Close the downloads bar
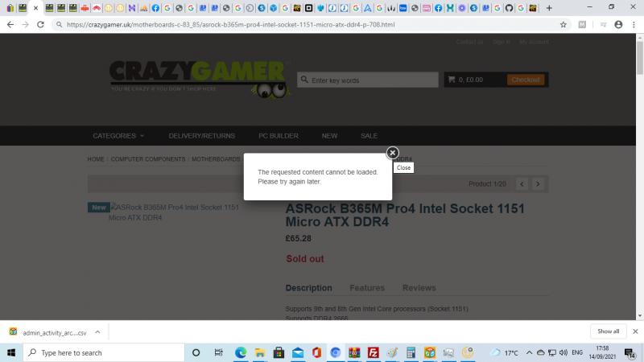Viewport: 644px width, 362px height. pyautogui.click(x=635, y=331)
